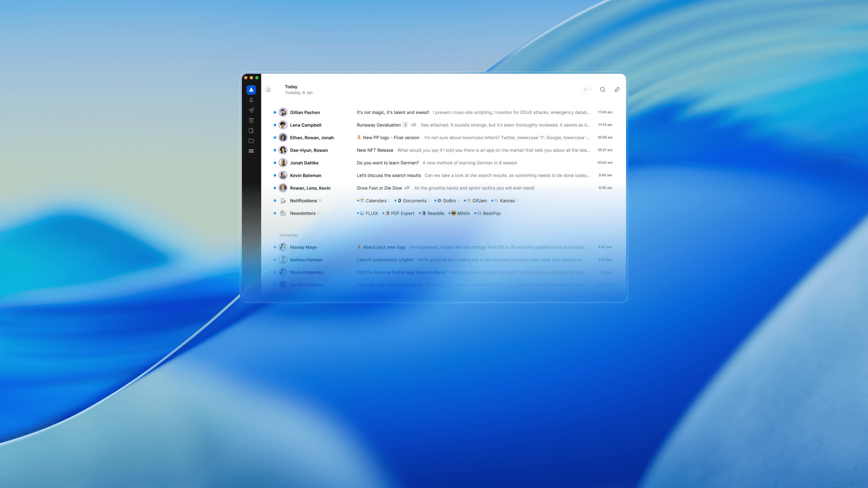Click the Today header title

pyautogui.click(x=291, y=87)
